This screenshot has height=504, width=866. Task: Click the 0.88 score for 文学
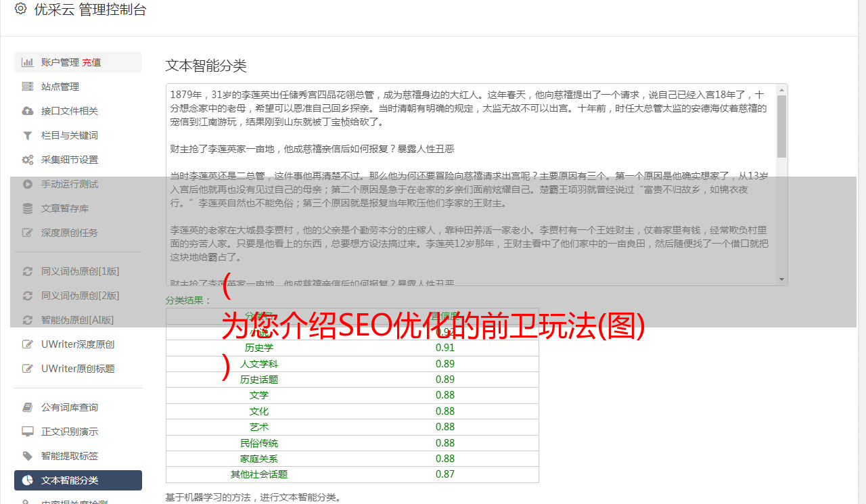tap(445, 395)
